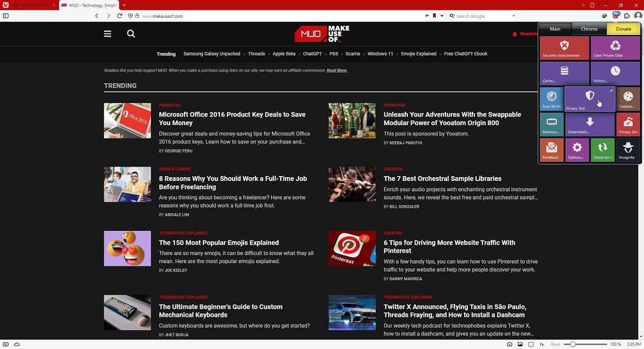Open the Feedback tile

(x=551, y=150)
